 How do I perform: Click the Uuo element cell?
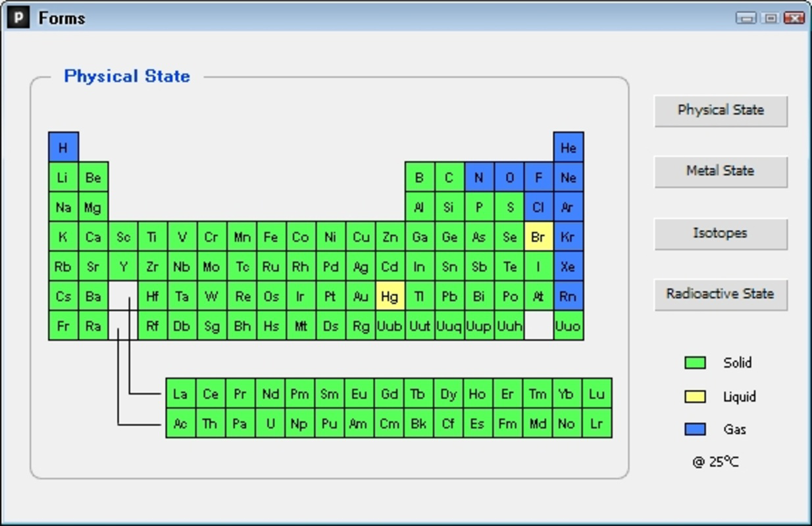point(569,325)
